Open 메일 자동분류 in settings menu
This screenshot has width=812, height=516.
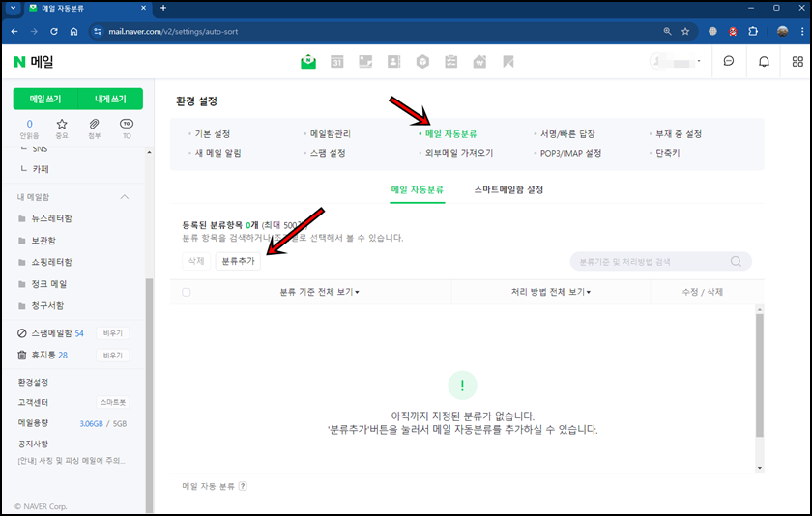pyautogui.click(x=450, y=134)
